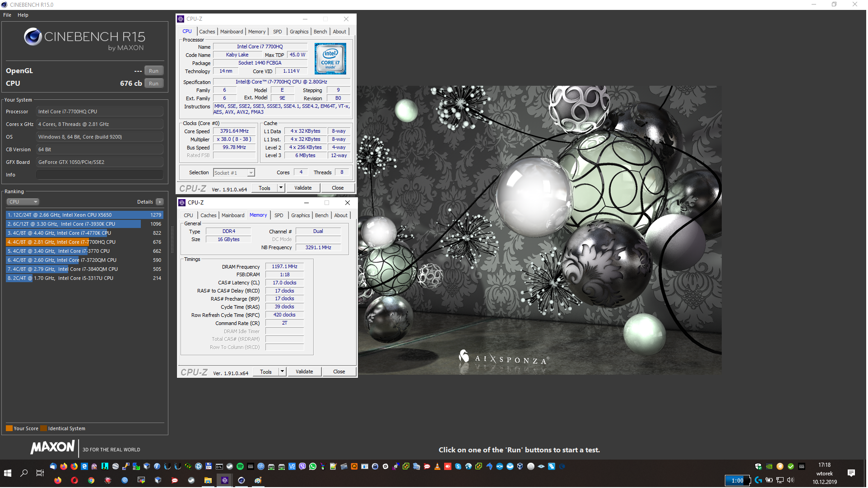Viewport: 868px width, 488px height.
Task: Open VLC media player from the taskbar
Action: [437, 467]
